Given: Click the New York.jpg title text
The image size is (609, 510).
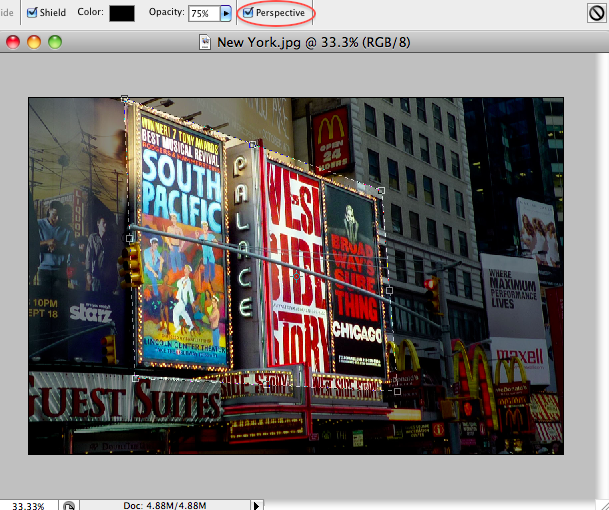Looking at the screenshot, I should tap(313, 42).
